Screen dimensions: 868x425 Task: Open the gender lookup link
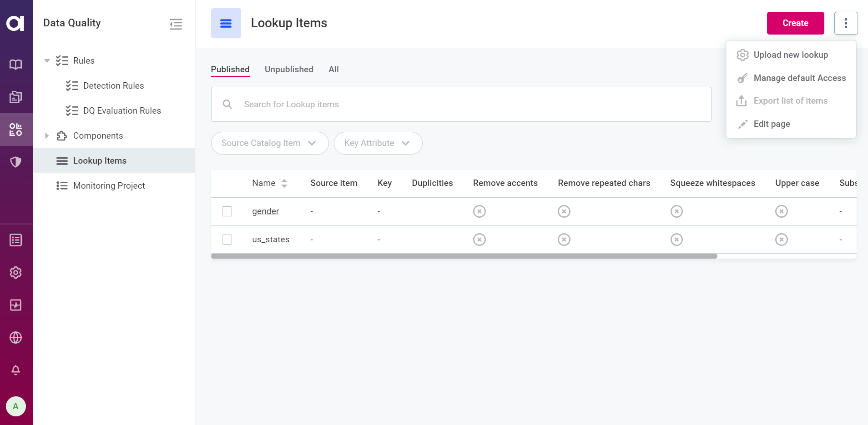266,211
